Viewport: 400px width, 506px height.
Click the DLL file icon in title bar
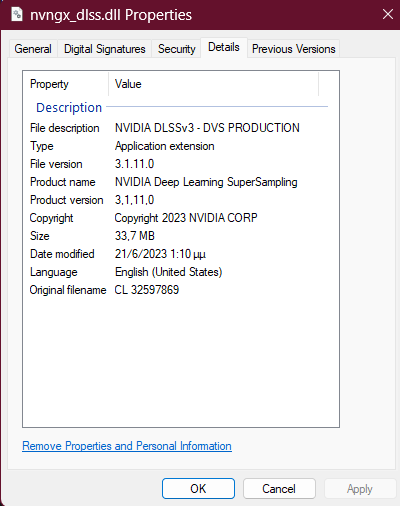[17, 15]
